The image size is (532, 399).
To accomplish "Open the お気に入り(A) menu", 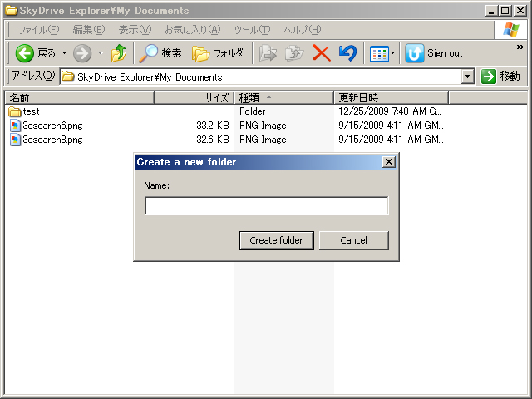I will click(x=192, y=30).
